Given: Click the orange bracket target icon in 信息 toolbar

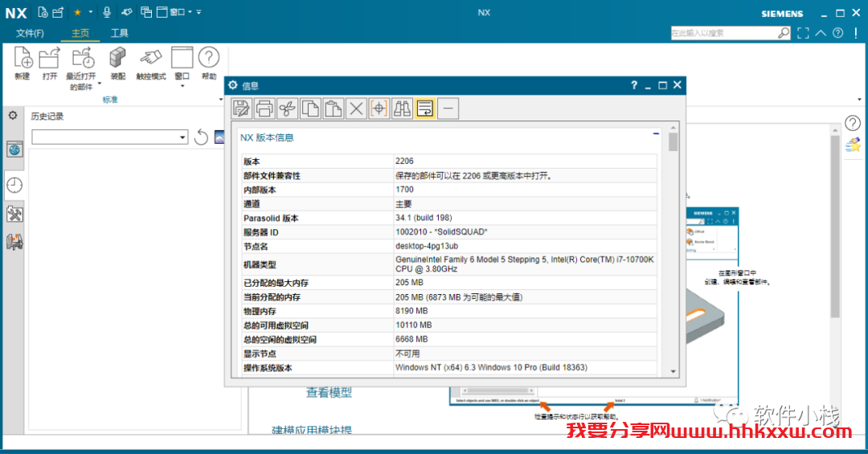Looking at the screenshot, I should (x=379, y=108).
